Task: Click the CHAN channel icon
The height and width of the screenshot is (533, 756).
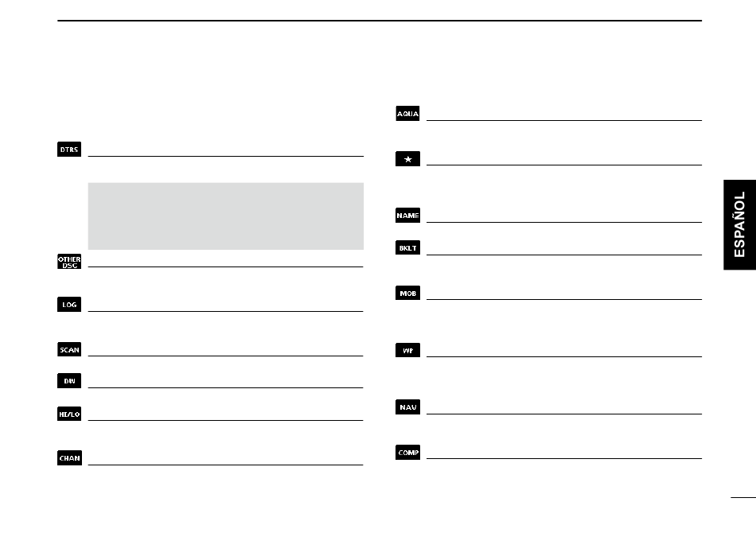Action: tap(69, 457)
